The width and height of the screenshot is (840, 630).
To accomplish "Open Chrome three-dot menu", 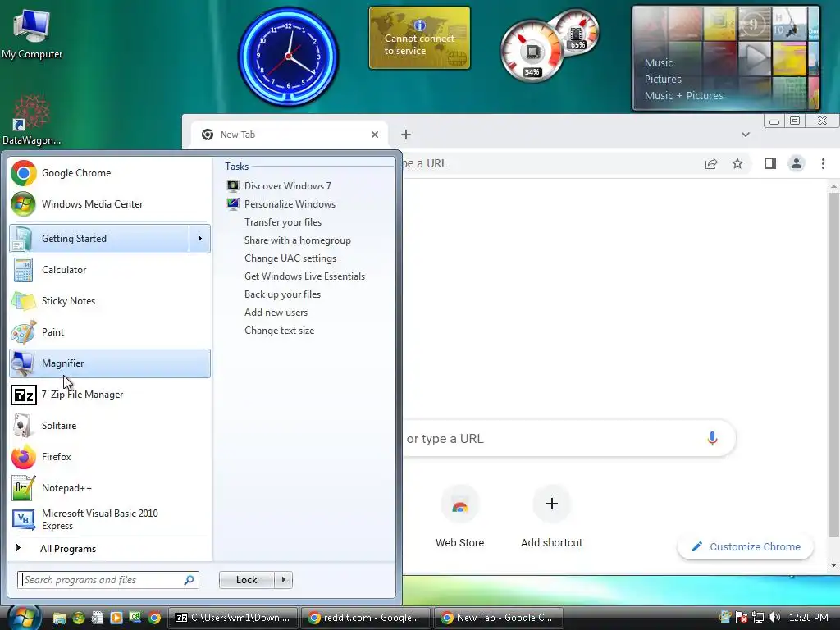I will pos(823,163).
